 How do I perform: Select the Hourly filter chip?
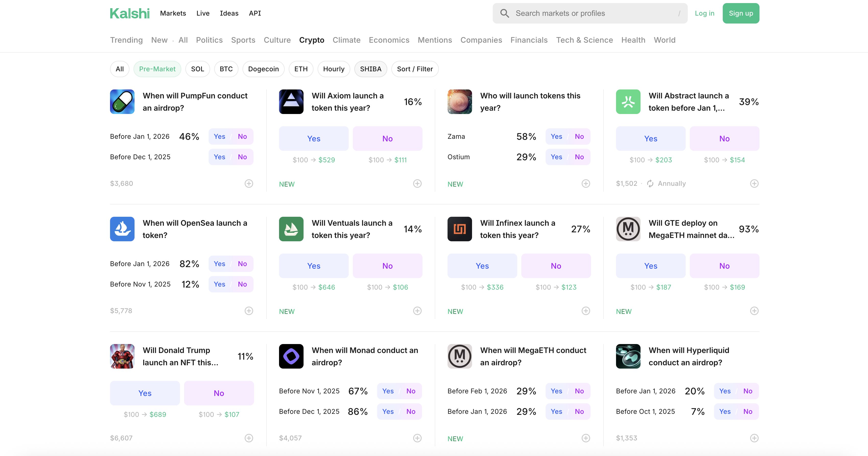click(x=333, y=69)
